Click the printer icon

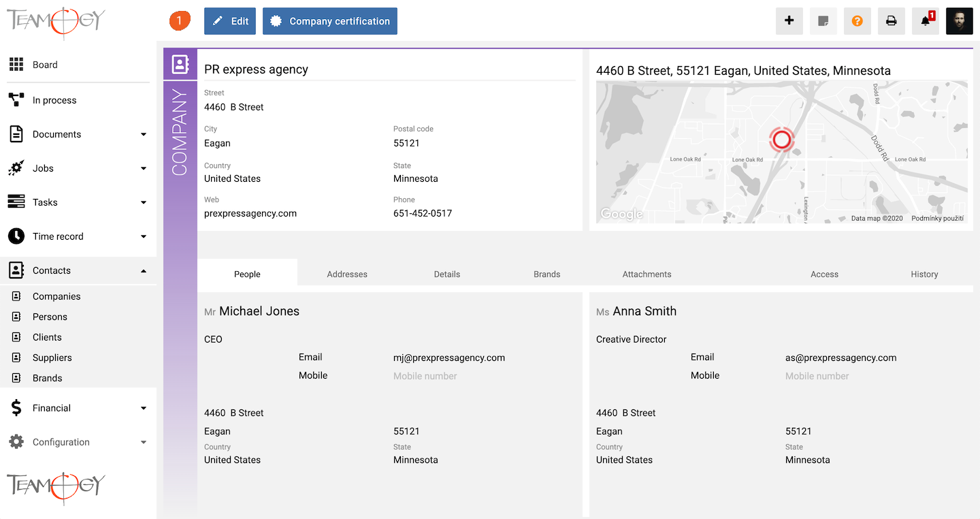(x=891, y=21)
